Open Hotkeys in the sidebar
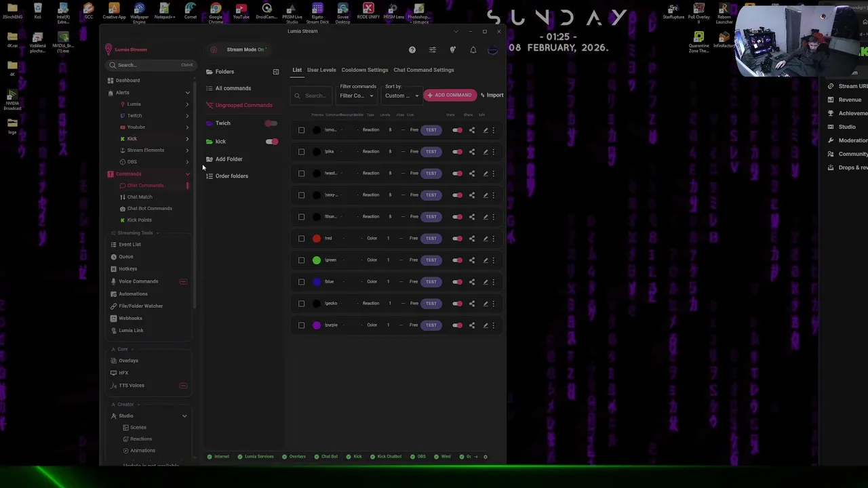The height and width of the screenshot is (488, 868). [127, 268]
